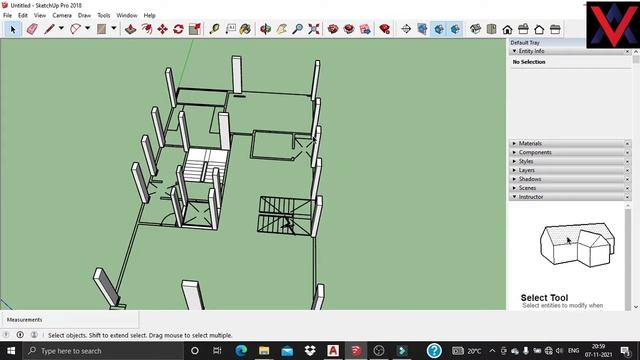Activate the Select arrow tool
The width and height of the screenshot is (640, 360).
(13, 29)
